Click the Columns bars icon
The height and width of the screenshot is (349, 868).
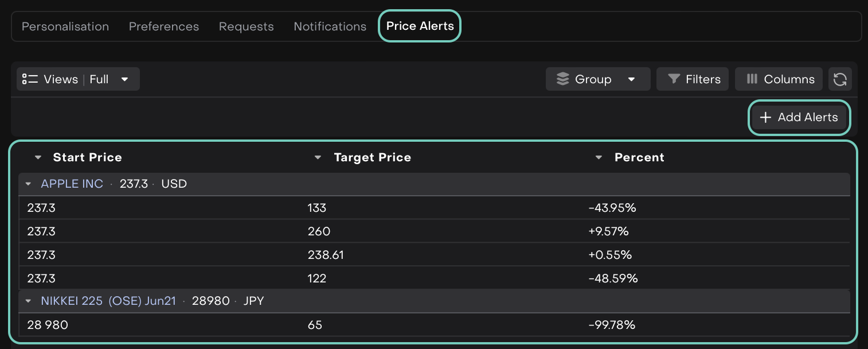tap(752, 79)
